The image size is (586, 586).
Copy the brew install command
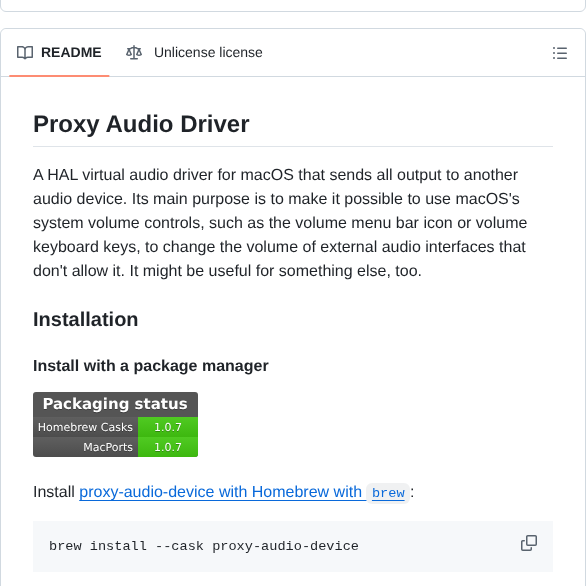pos(529,543)
